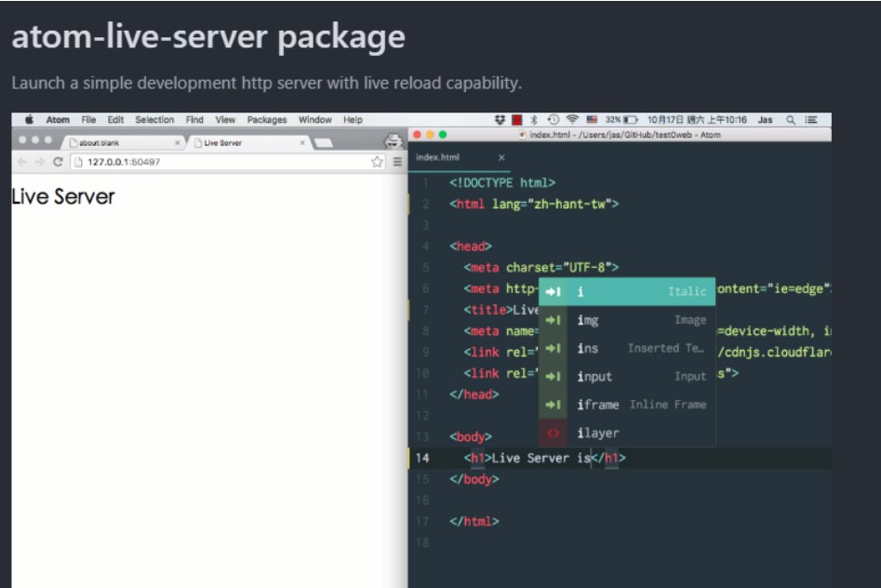Open the Help menu
The width and height of the screenshot is (881, 588).
coord(353,120)
